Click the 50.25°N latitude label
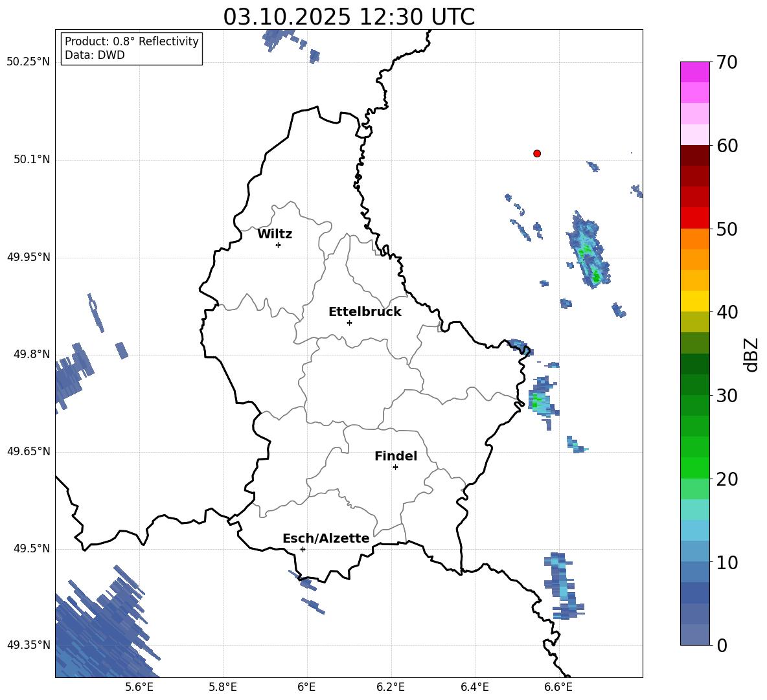Viewport: 767px width, 700px height. 29,62
